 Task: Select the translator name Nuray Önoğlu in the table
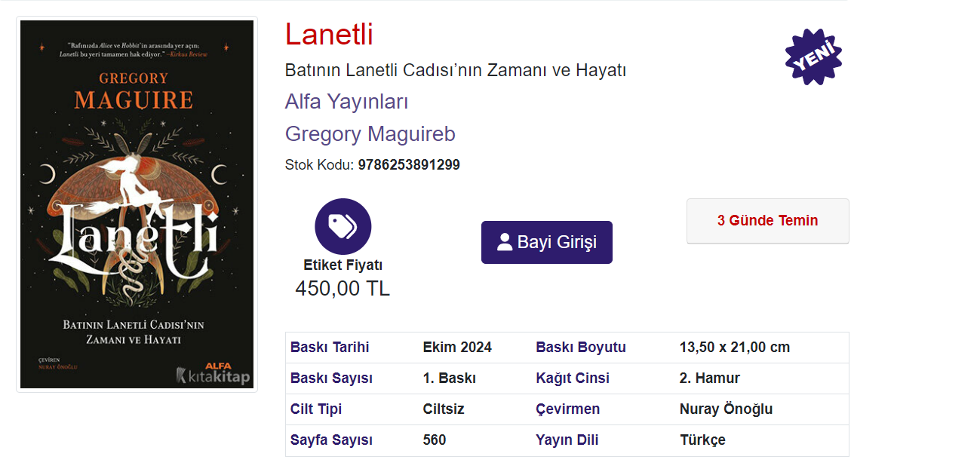pos(726,409)
